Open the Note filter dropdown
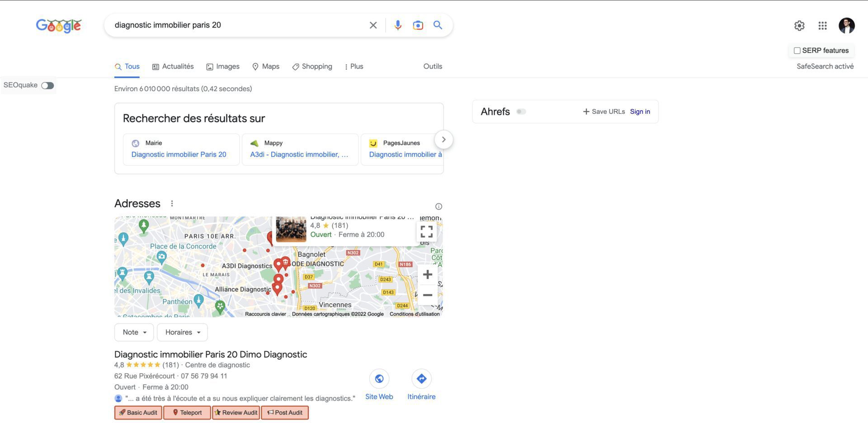 134,332
